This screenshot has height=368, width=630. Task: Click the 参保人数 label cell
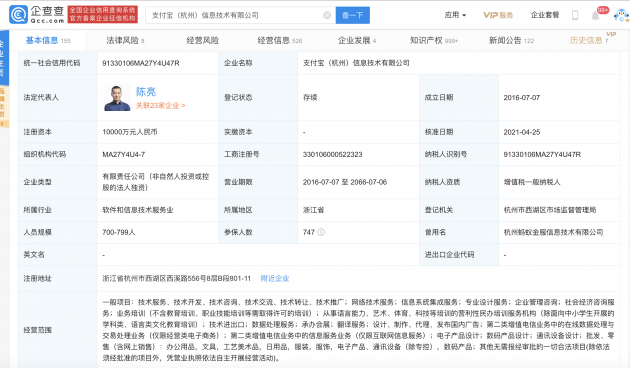258,232
